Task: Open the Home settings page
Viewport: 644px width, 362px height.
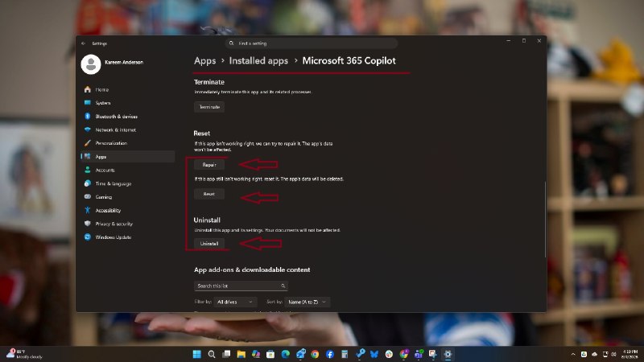Action: point(128,89)
